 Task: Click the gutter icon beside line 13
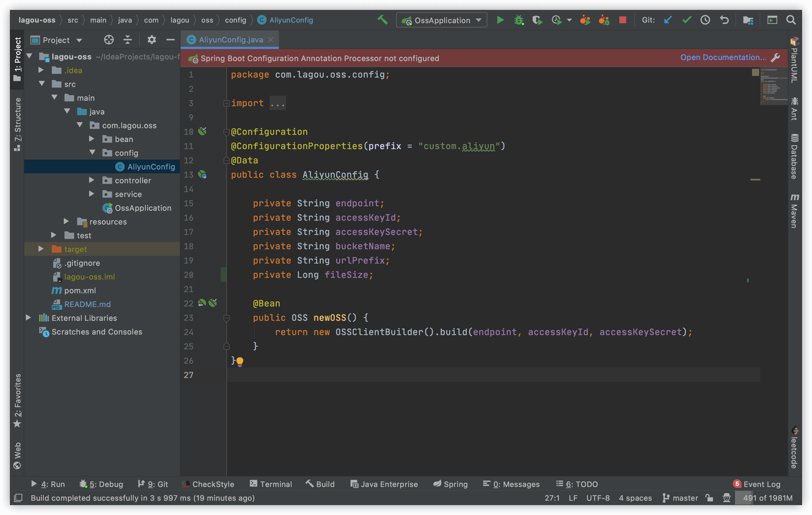coord(202,174)
